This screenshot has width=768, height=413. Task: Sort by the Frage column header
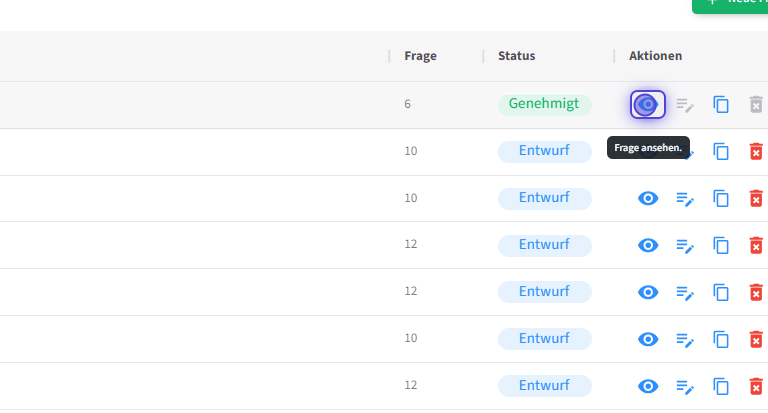[420, 56]
